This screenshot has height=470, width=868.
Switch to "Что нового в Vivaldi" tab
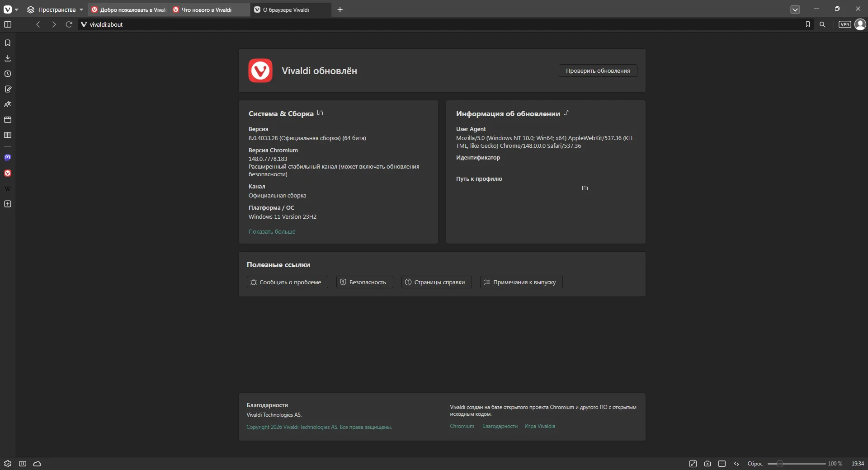point(210,9)
